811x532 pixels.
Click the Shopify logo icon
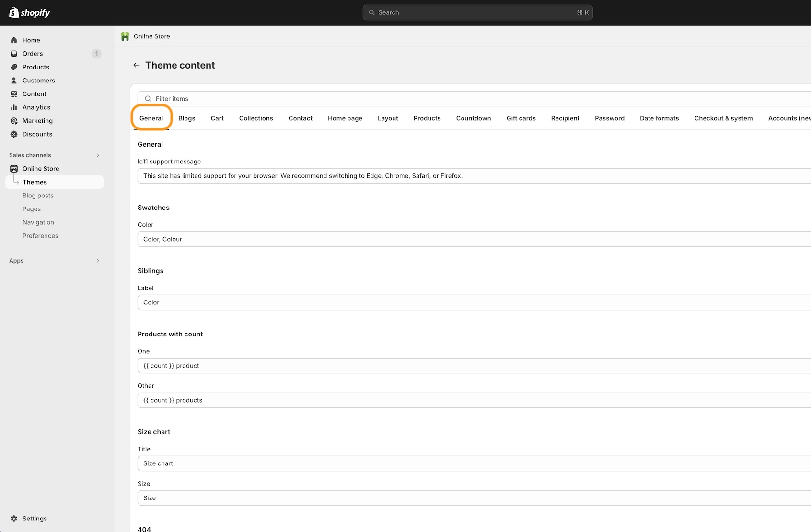(14, 12)
